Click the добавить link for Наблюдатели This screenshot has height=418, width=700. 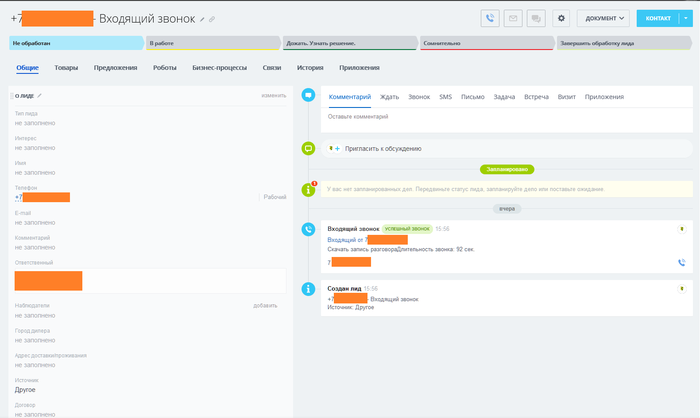click(265, 305)
